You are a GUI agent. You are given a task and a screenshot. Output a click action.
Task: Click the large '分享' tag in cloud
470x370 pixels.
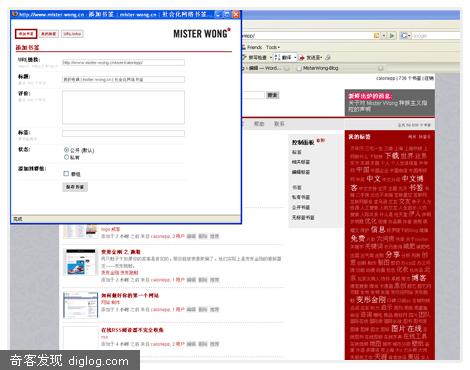pos(392,254)
